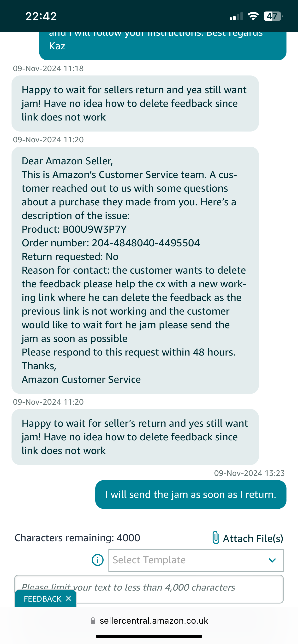
Task: Tap the Wi-Fi status icon
Action: tap(253, 16)
